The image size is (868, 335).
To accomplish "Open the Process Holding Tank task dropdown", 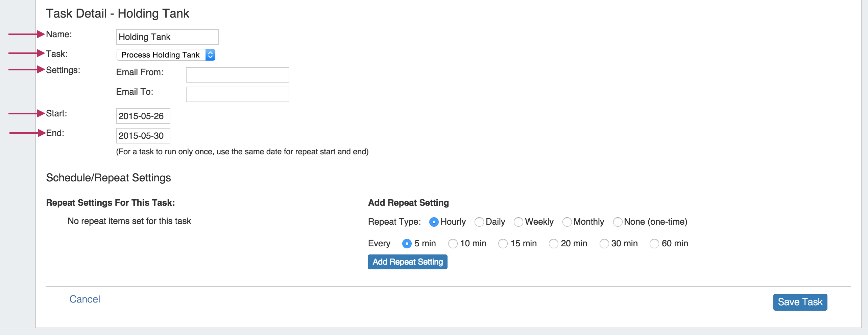I will [166, 55].
